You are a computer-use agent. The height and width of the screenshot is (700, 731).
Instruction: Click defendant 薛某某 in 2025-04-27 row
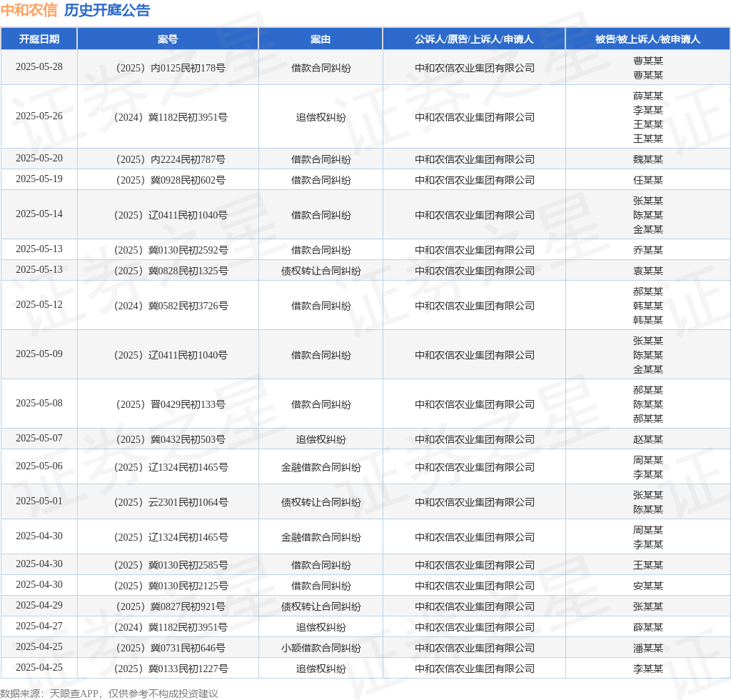coord(648,627)
